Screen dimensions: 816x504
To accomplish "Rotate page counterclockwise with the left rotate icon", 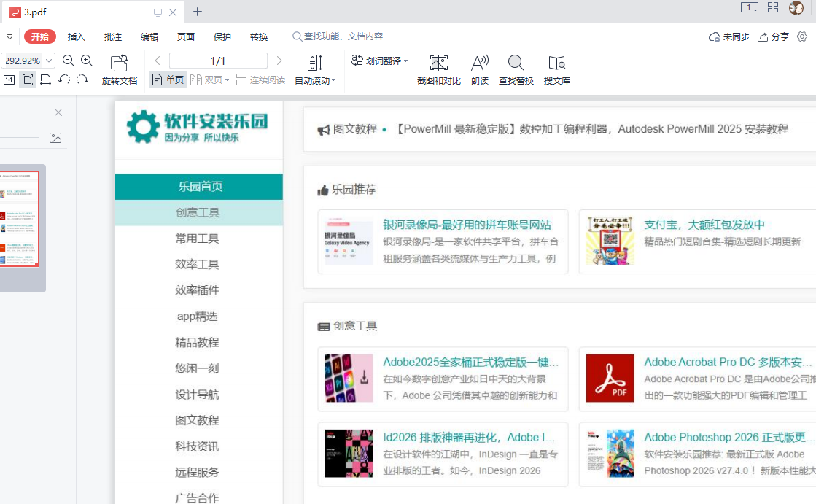I will (x=64, y=80).
